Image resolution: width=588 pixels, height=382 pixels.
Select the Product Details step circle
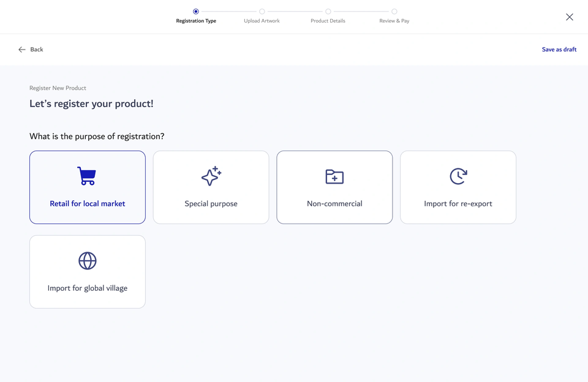click(328, 11)
